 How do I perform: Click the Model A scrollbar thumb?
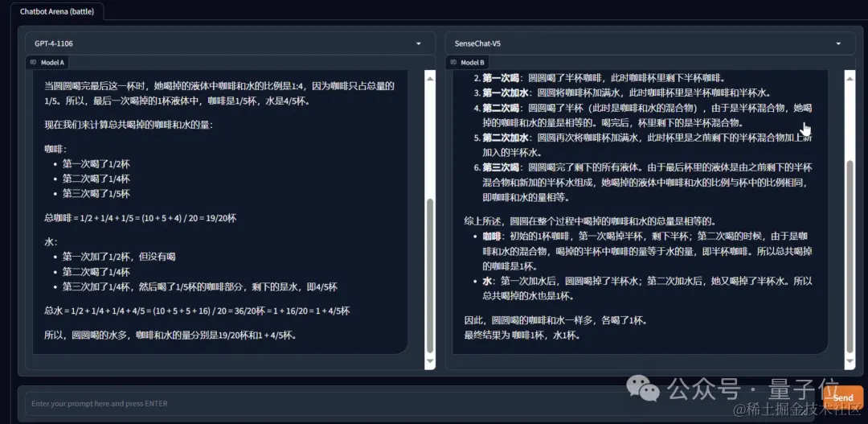(429, 275)
